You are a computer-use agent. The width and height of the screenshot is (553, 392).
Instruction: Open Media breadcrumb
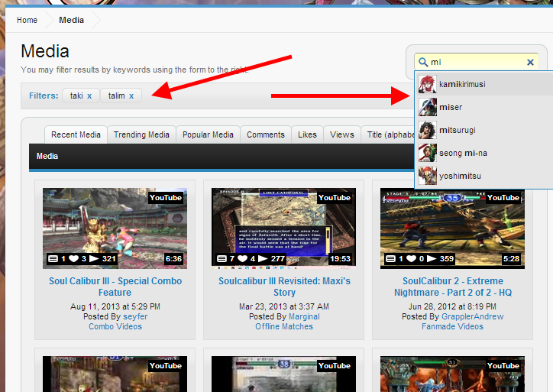[x=71, y=20]
